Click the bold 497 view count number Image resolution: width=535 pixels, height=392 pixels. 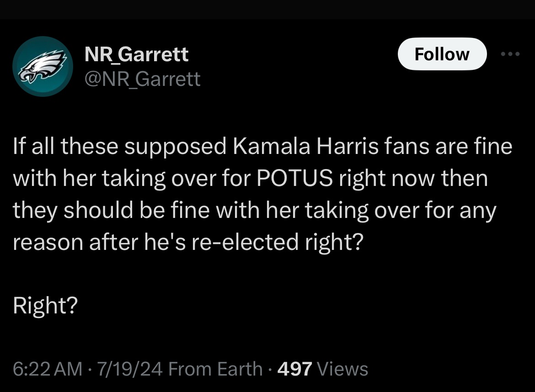(x=295, y=369)
